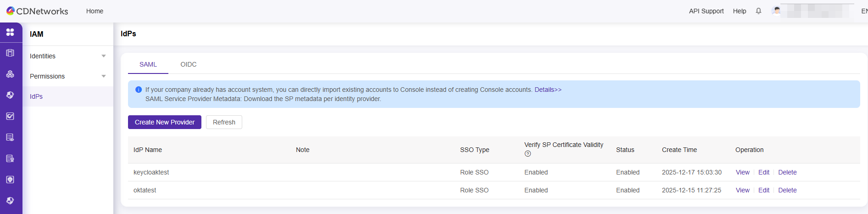Click the user avatar icon
Viewport: 868px width, 214px height.
tap(776, 11)
